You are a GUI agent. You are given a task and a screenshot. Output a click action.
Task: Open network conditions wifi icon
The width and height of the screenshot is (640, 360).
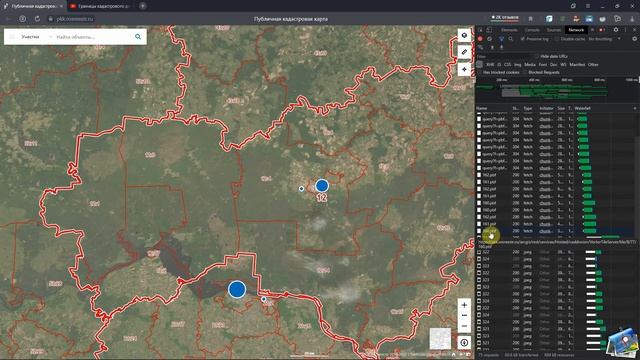coord(481,47)
